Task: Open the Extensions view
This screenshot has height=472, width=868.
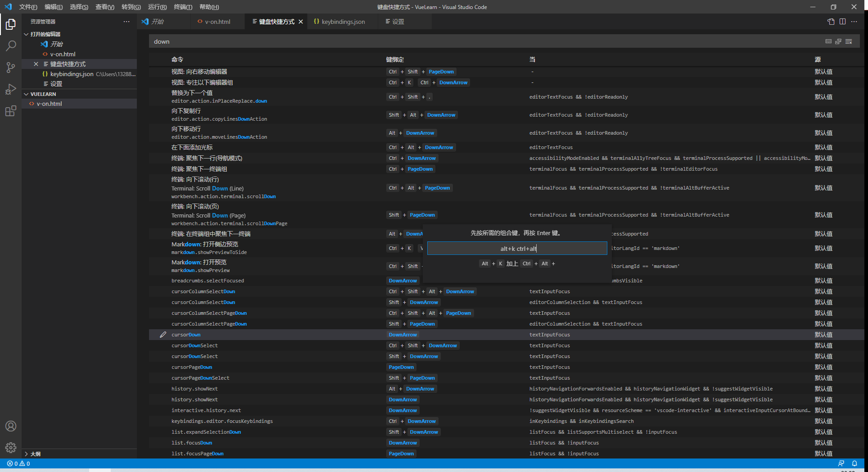Action: point(11,111)
